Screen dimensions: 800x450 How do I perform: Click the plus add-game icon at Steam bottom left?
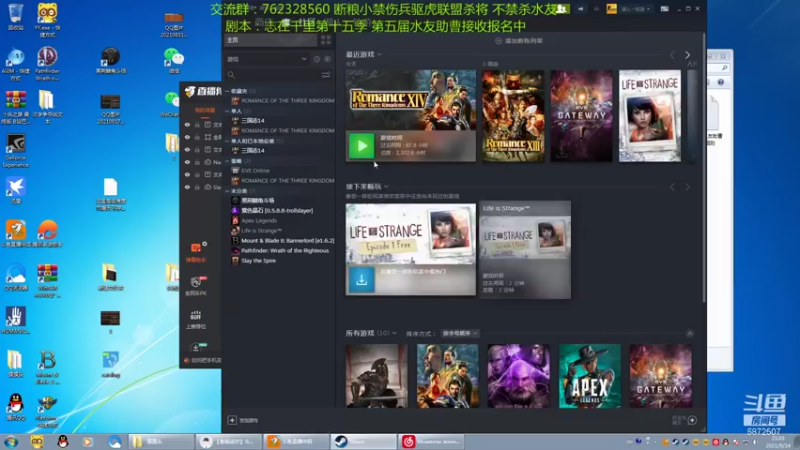tap(232, 420)
